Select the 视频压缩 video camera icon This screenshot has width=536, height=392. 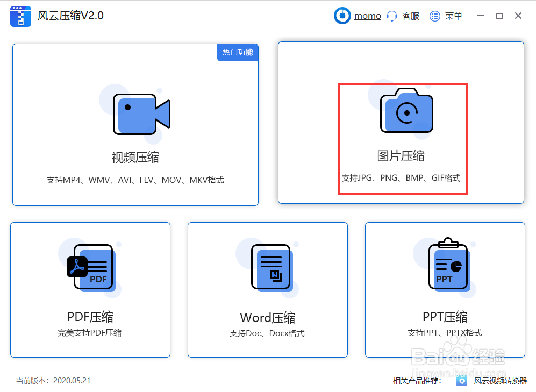(141, 113)
